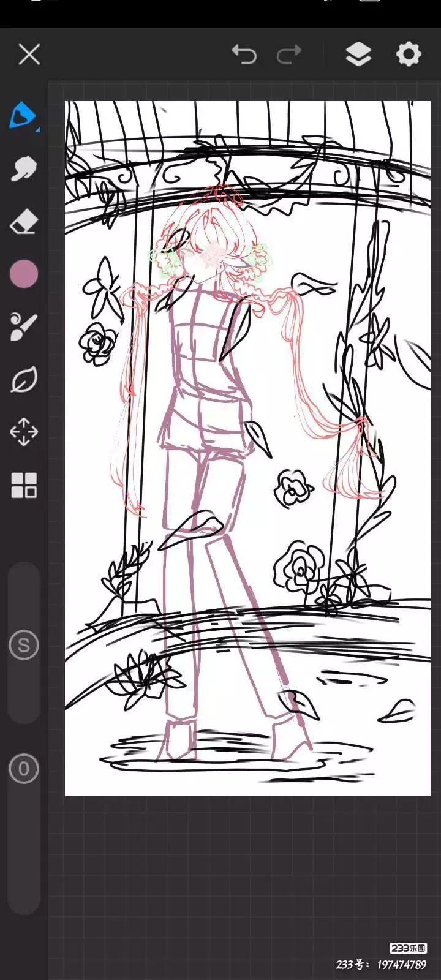Tap the S brush size knob

click(24, 645)
